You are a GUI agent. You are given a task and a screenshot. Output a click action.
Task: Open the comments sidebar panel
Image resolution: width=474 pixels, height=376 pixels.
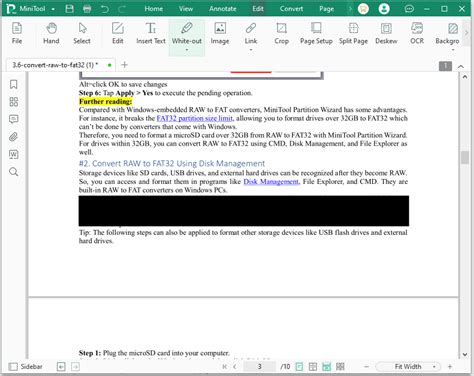14,119
